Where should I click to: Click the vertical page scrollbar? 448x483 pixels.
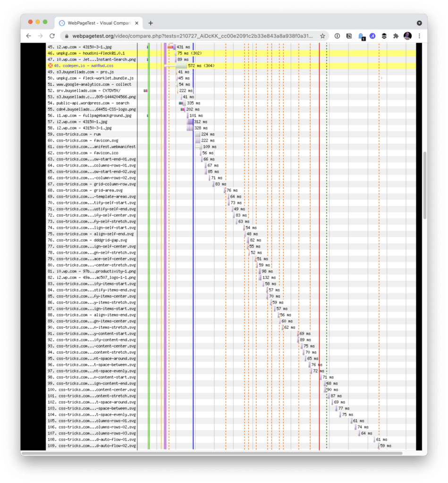tap(424, 185)
